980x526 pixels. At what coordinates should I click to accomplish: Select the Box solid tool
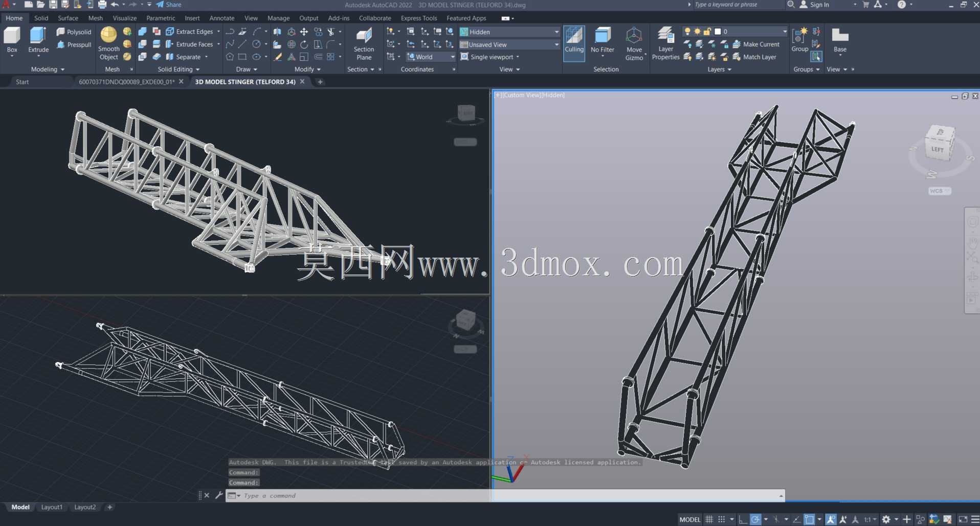pyautogui.click(x=12, y=40)
